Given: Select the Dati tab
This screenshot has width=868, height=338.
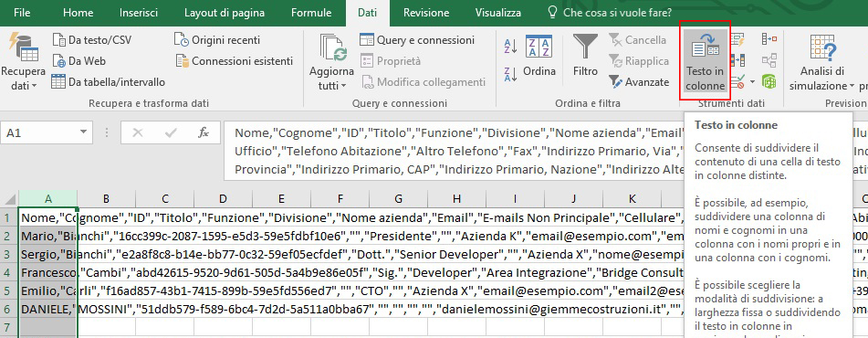Looking at the screenshot, I should 368,12.
